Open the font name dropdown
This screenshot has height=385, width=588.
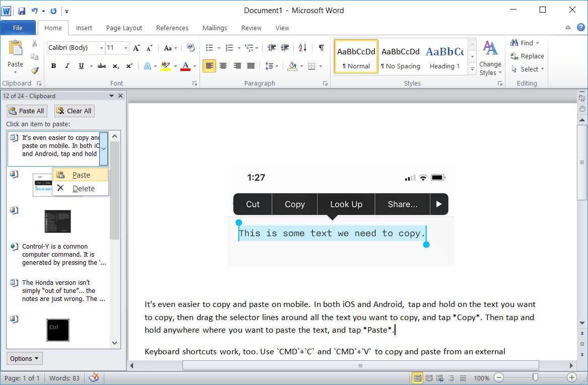(x=101, y=48)
